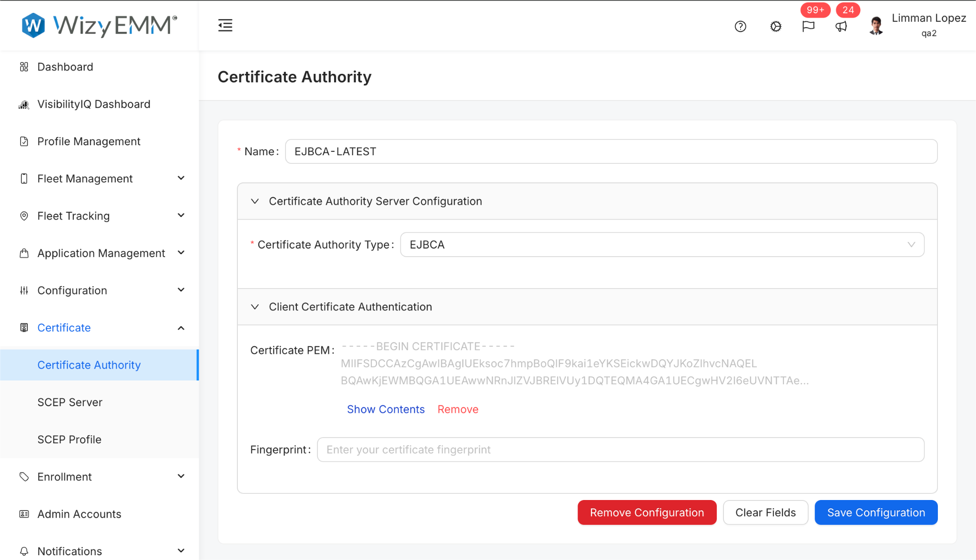Click the sidebar collapse menu icon

tap(225, 26)
